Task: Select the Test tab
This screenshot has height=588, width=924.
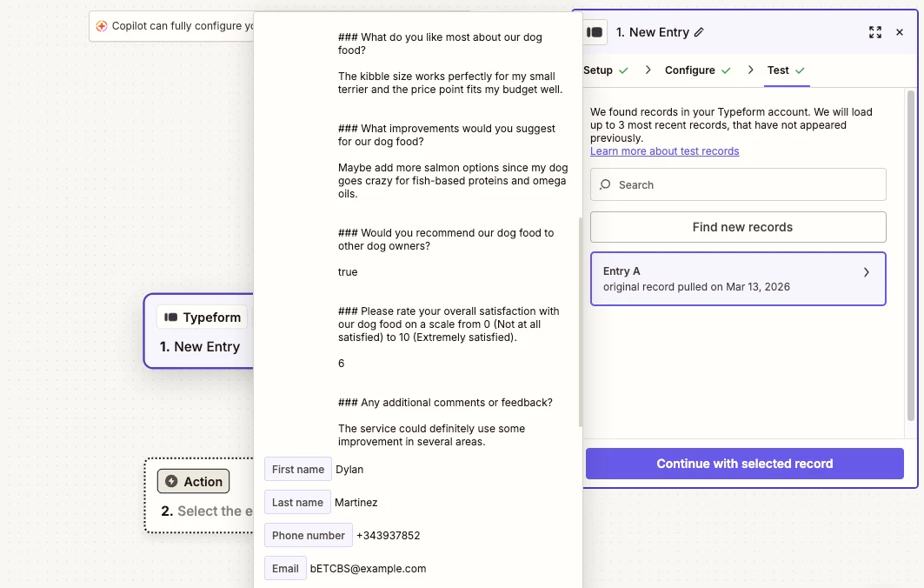Action: (778, 70)
